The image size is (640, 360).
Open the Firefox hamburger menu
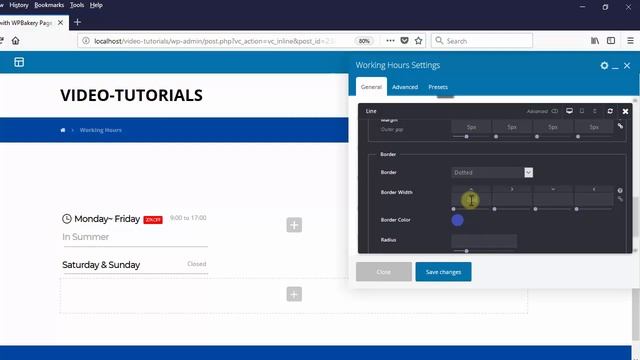[630, 40]
